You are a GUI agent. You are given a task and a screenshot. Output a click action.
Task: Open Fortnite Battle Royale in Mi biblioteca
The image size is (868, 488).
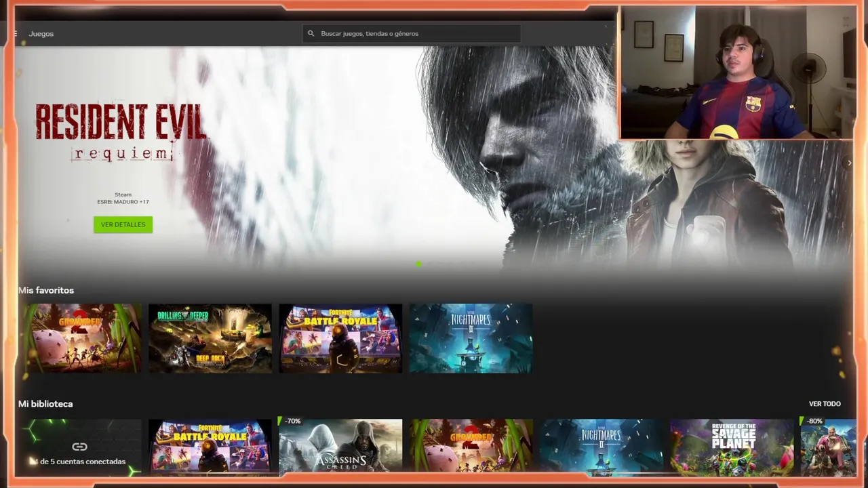click(x=210, y=445)
